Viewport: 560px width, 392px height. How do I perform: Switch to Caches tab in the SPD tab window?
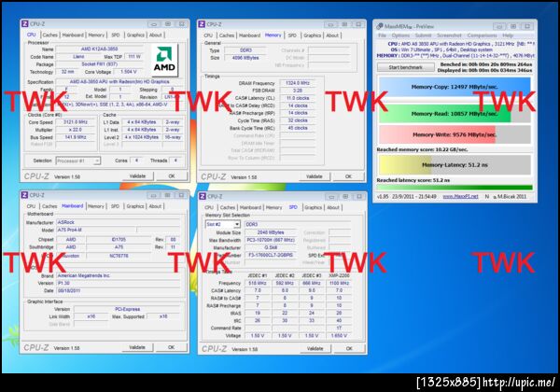(228, 207)
